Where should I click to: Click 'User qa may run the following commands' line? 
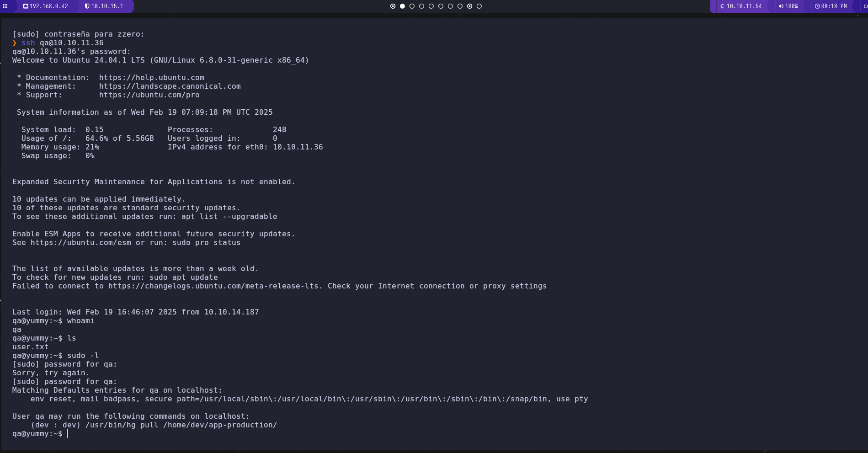click(131, 416)
